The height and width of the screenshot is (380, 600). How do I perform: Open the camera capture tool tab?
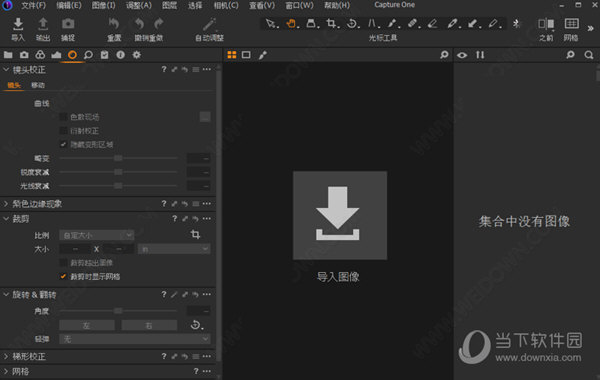point(24,55)
